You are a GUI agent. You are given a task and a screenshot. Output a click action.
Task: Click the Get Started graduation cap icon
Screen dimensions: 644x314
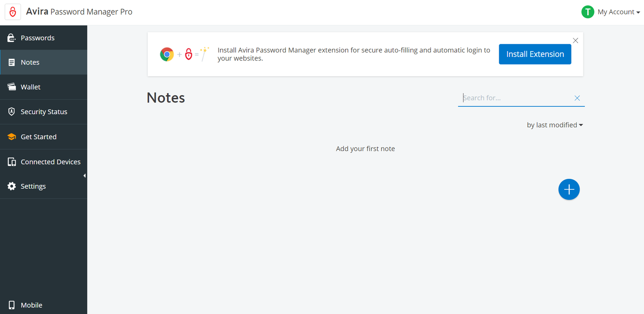coord(12,137)
